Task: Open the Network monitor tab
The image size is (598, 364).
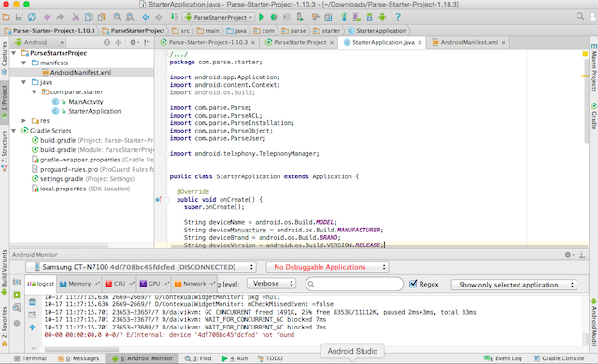Action: (x=194, y=284)
